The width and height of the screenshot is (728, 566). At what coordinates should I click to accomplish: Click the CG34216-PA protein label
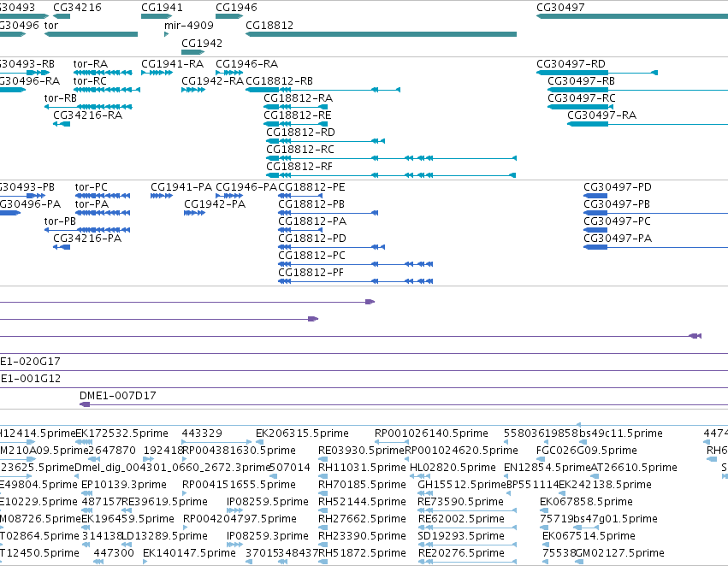[x=87, y=239]
